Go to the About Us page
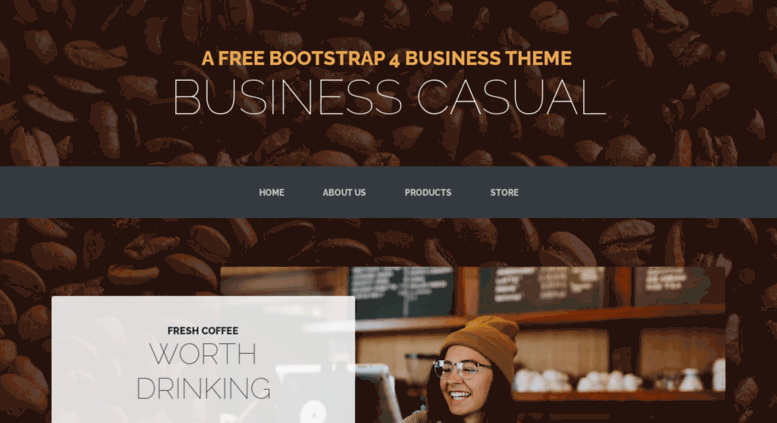This screenshot has width=777, height=423. point(344,192)
